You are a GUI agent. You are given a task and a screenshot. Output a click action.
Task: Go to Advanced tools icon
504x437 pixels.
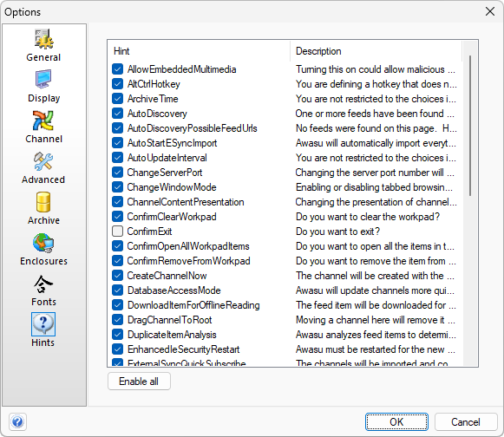(x=43, y=161)
